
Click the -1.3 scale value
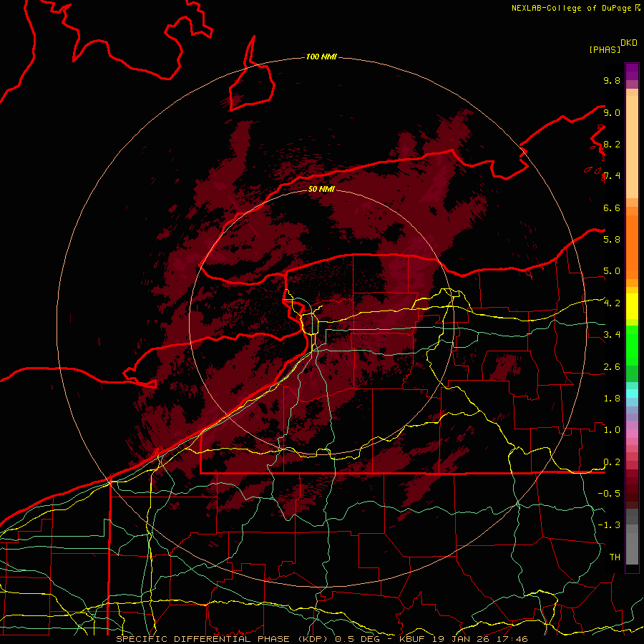click(x=609, y=525)
